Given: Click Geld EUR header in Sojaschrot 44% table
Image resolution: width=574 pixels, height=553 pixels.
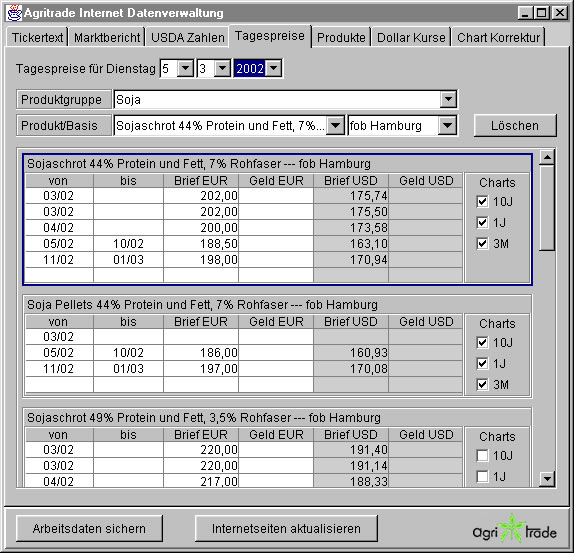Looking at the screenshot, I should coord(276,181).
